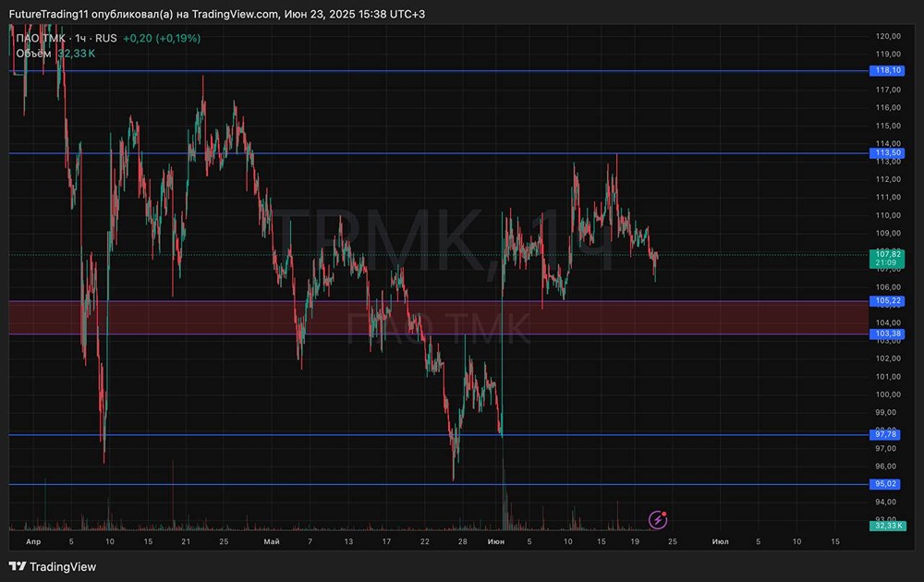This screenshot has width=924, height=582.
Task: Click the Апр label on time axis
Action: coord(33,541)
